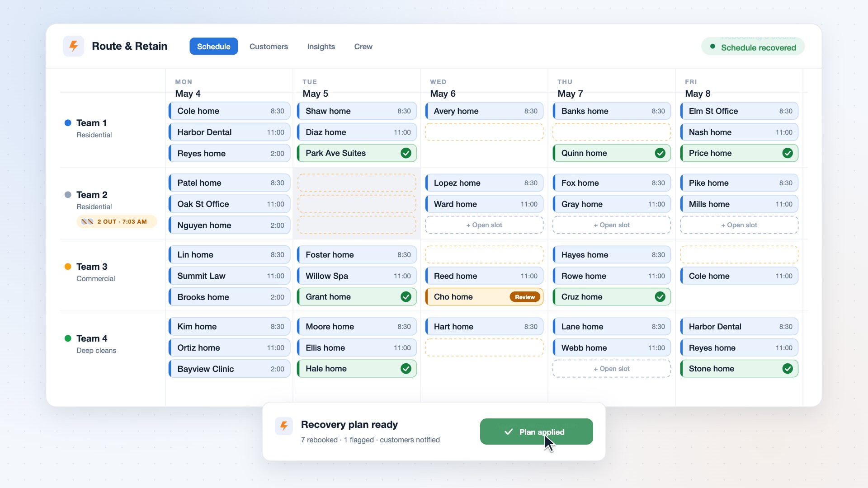Screen dimensions: 868x488
Task: Open the Oak St Office appointment
Action: tap(229, 204)
